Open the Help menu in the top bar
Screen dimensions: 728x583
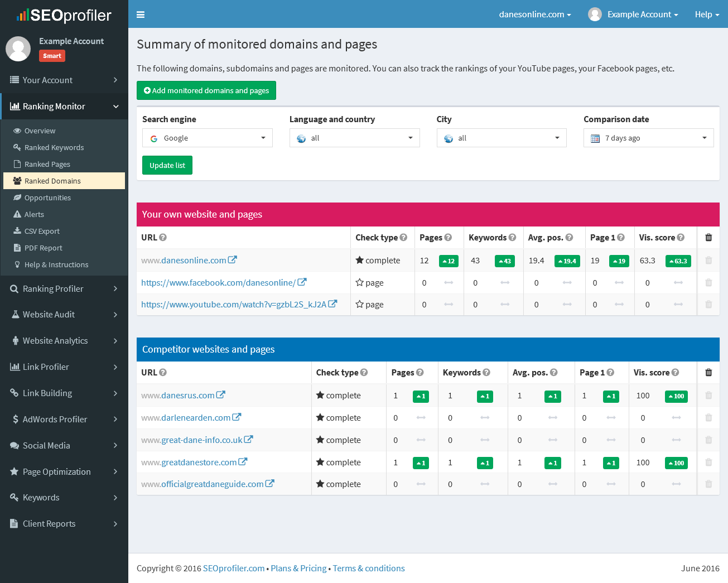pyautogui.click(x=707, y=15)
